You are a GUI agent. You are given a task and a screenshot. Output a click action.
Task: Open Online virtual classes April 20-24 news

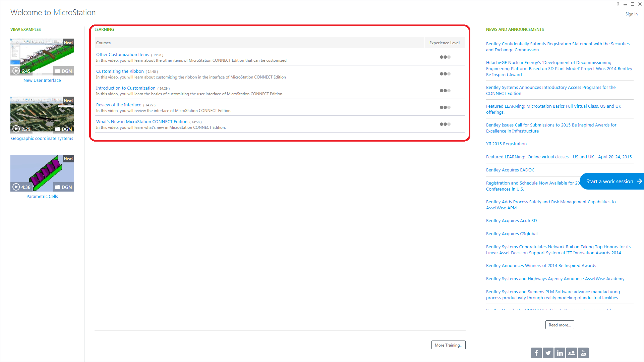tap(559, 157)
